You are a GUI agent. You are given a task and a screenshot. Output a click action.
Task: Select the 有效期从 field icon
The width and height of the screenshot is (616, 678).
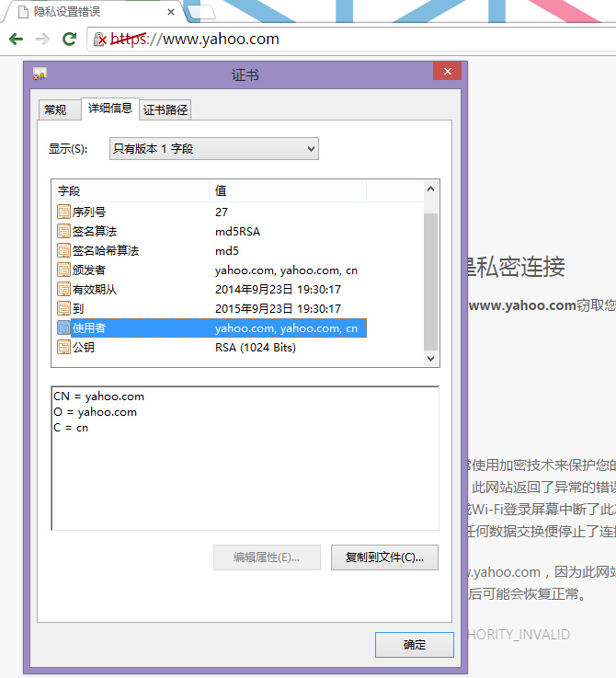coord(63,289)
